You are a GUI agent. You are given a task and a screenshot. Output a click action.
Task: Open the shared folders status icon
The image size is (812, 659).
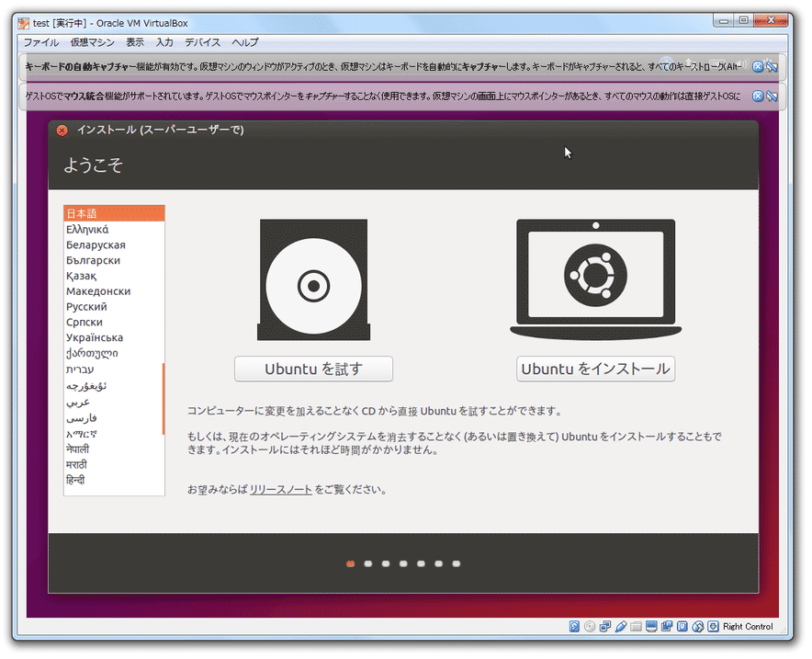point(636,626)
